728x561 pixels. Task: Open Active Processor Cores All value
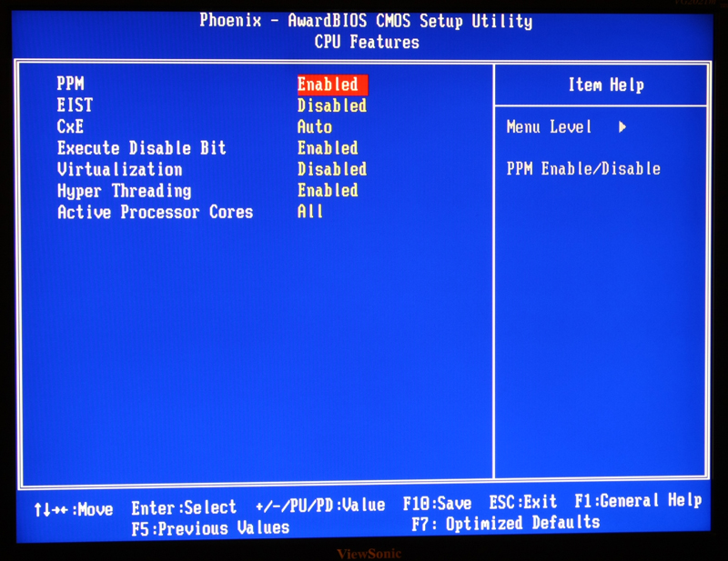click(x=310, y=212)
